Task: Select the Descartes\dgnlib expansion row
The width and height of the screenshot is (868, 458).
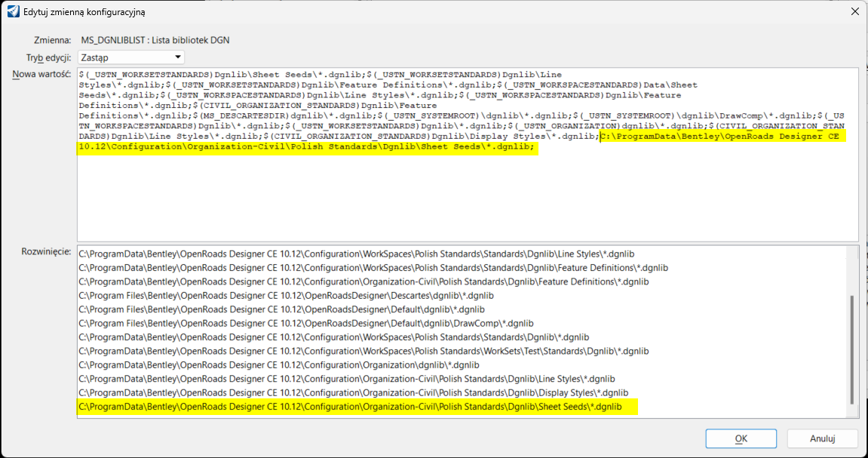Action: tap(286, 296)
